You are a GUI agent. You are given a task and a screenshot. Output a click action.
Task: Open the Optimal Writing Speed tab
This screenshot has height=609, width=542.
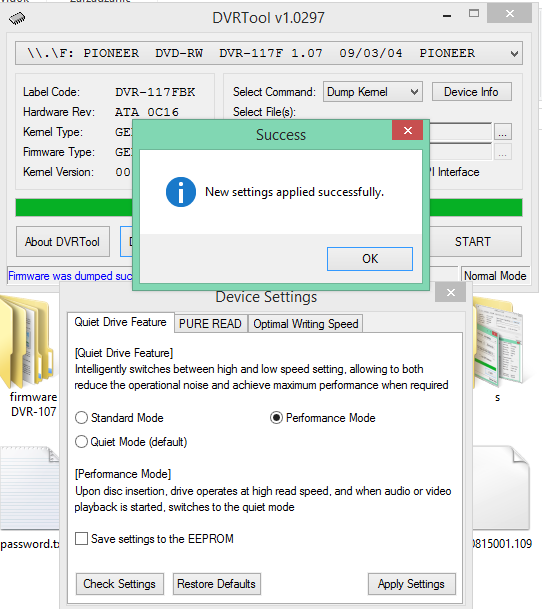[306, 324]
